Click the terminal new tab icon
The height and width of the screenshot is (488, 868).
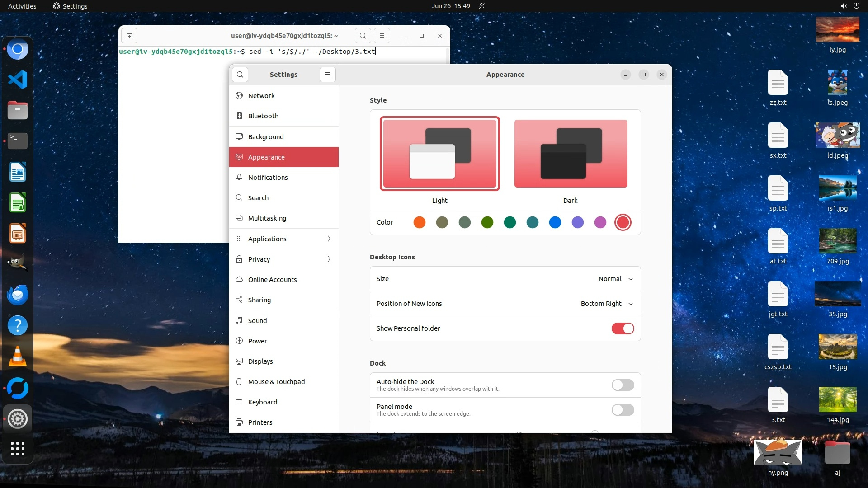129,36
